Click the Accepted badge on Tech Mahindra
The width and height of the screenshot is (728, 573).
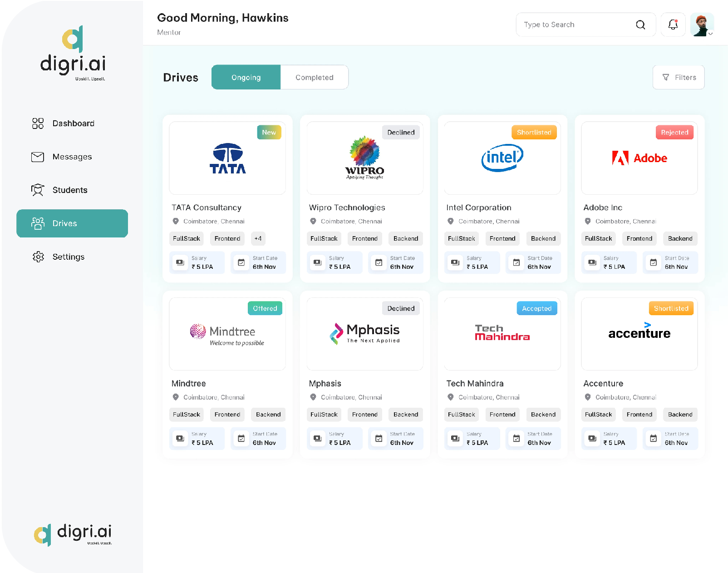(x=536, y=309)
